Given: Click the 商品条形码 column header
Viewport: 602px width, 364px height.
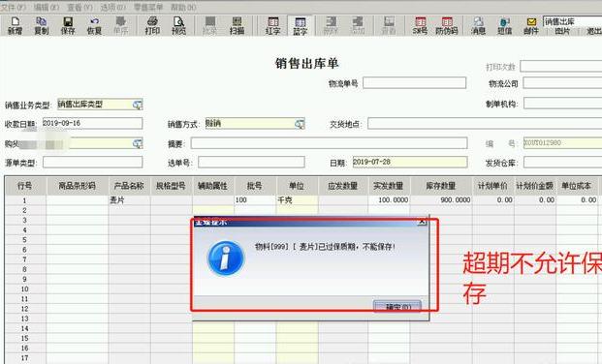Looking at the screenshot, I should click(78, 186).
